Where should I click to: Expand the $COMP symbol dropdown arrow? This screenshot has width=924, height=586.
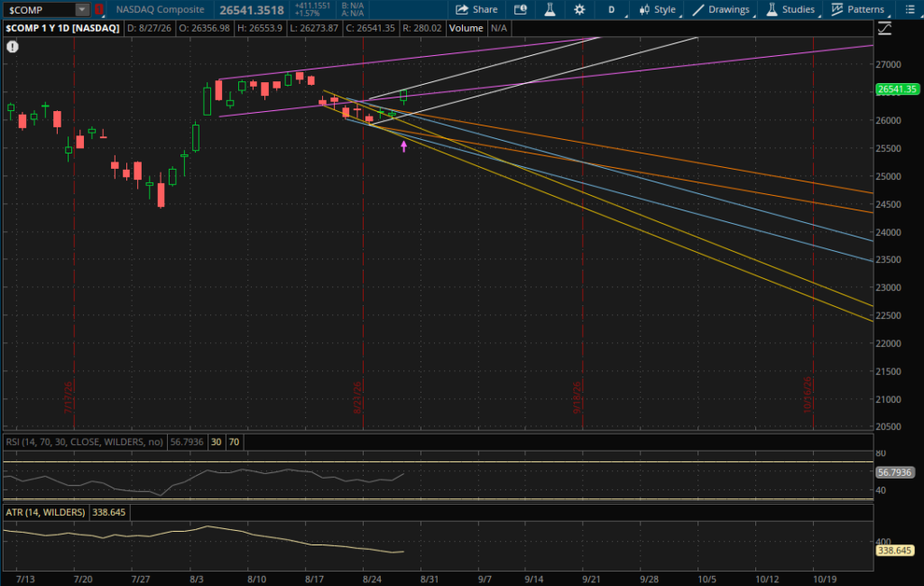pos(82,9)
